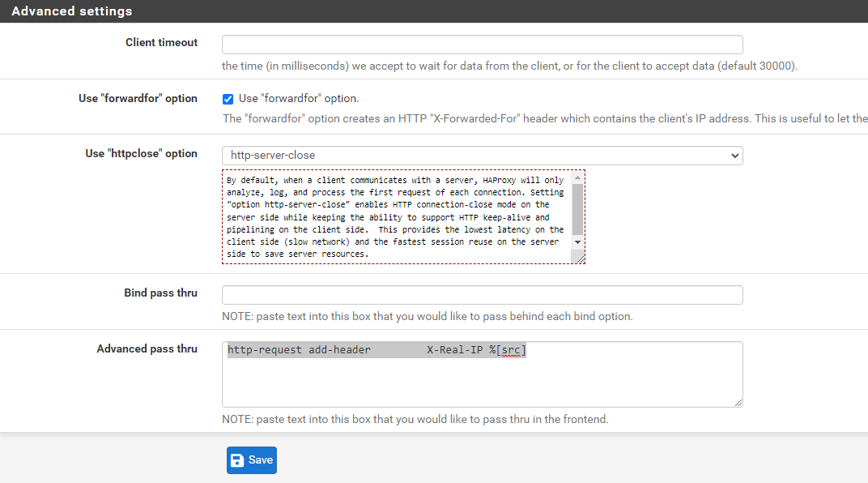Click the scrollbar thumb in httpclose description
The width and height of the screenshot is (868, 483).
pos(577,209)
